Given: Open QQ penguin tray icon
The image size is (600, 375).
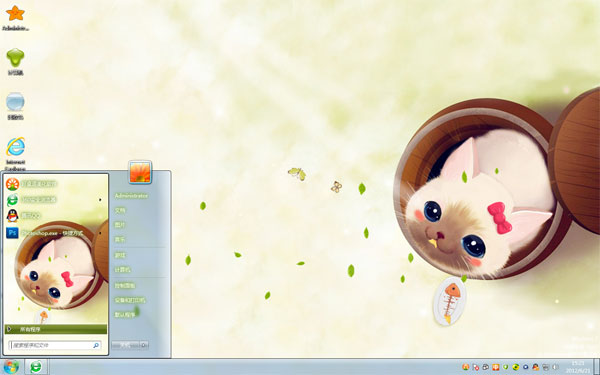Looking at the screenshot, I should pos(535,367).
